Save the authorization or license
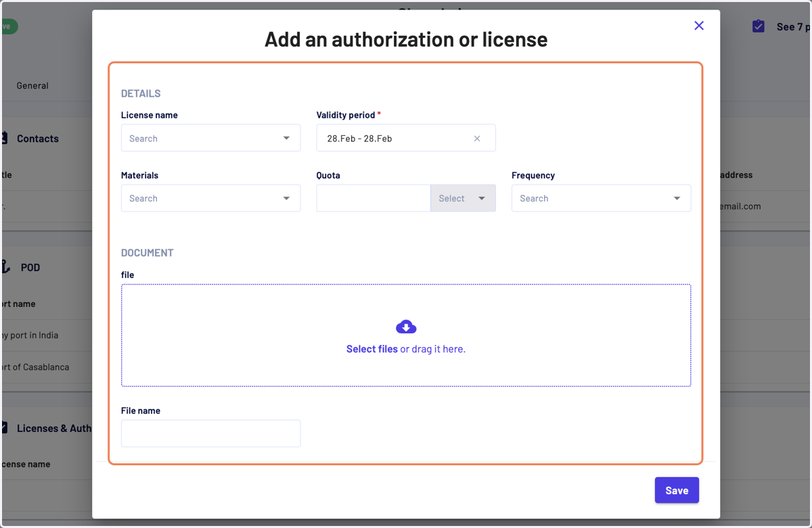 pos(677,490)
